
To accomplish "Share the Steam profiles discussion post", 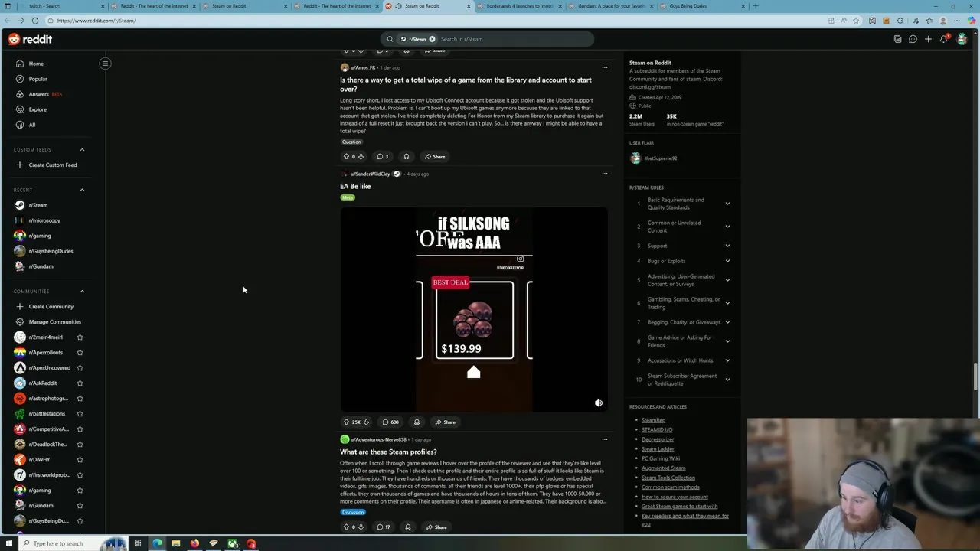I will [436, 527].
